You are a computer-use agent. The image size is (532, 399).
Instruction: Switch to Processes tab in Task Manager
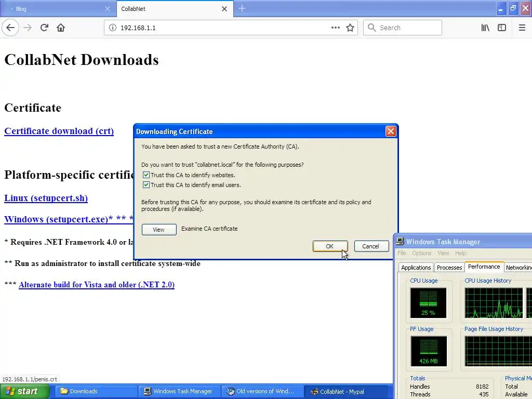click(x=449, y=268)
